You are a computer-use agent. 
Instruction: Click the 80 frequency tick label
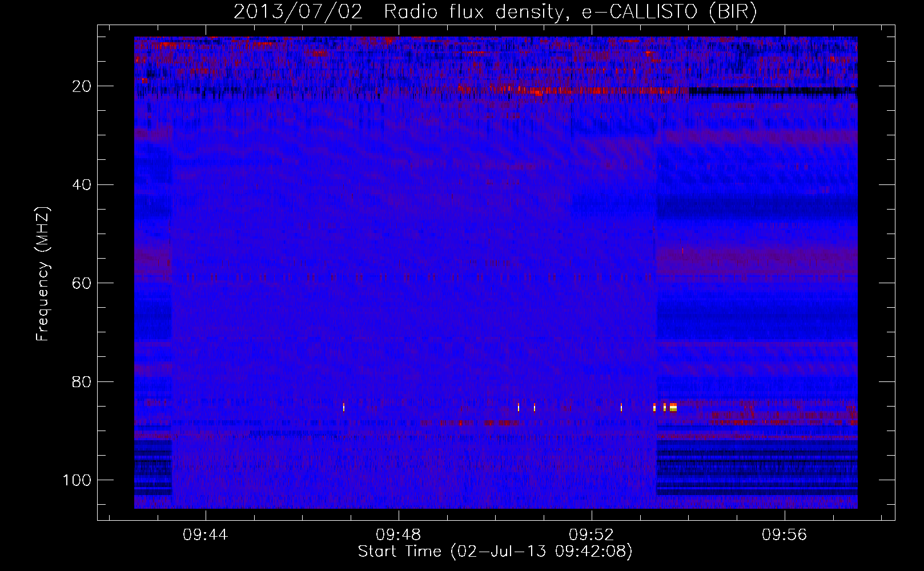pyautogui.click(x=82, y=382)
